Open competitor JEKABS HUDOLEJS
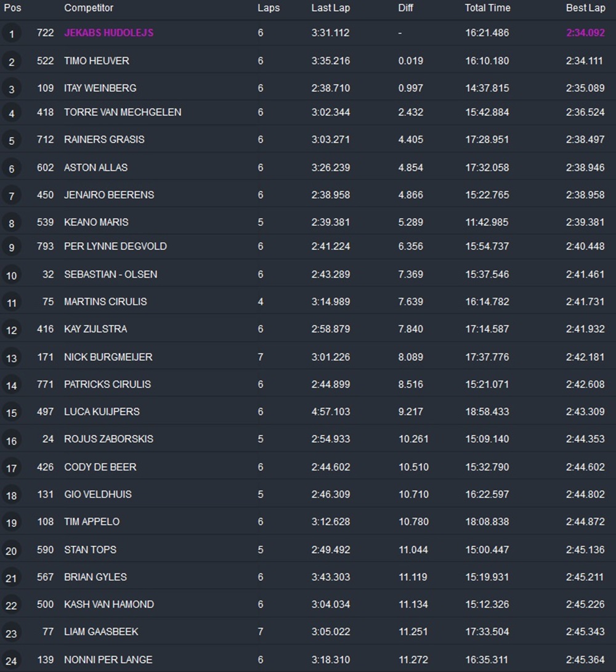Image resolution: width=616 pixels, height=672 pixels. (108, 33)
